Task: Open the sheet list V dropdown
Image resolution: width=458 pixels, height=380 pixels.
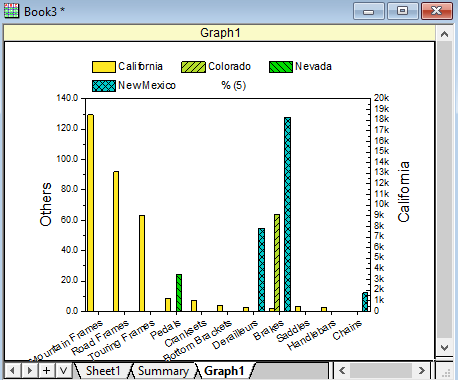Action: 64,370
